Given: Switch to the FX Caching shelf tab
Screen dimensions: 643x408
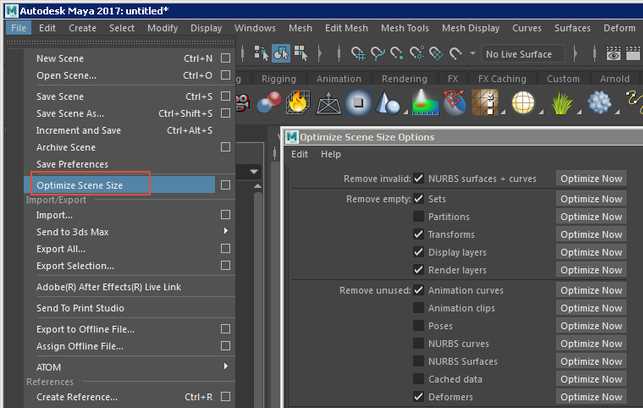Looking at the screenshot, I should click(x=502, y=79).
